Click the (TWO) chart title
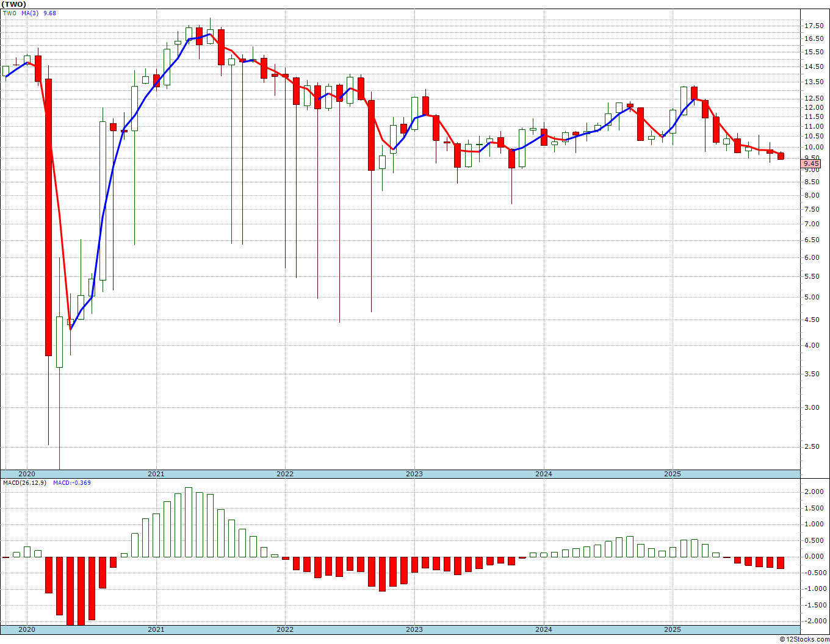830x644 pixels. click(x=14, y=4)
